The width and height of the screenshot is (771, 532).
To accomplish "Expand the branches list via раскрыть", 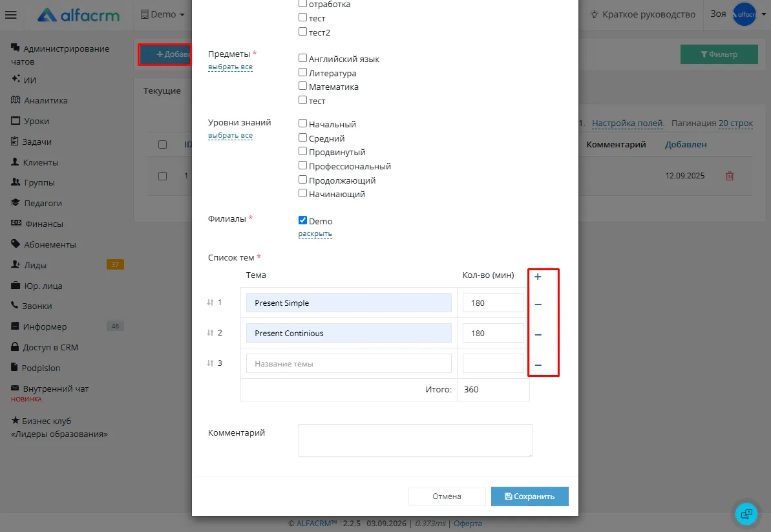I will (315, 234).
